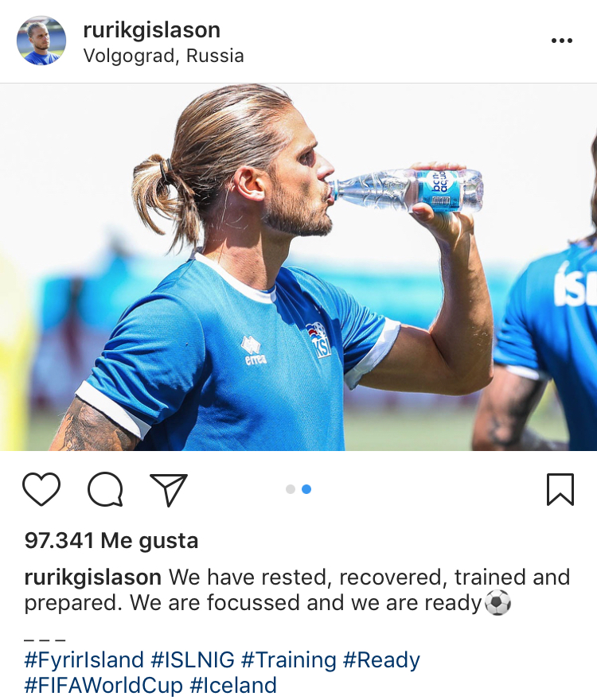Screen dimensions: 597x700
Task: Open the #FIFAWorldCup hashtag
Action: tap(103, 685)
